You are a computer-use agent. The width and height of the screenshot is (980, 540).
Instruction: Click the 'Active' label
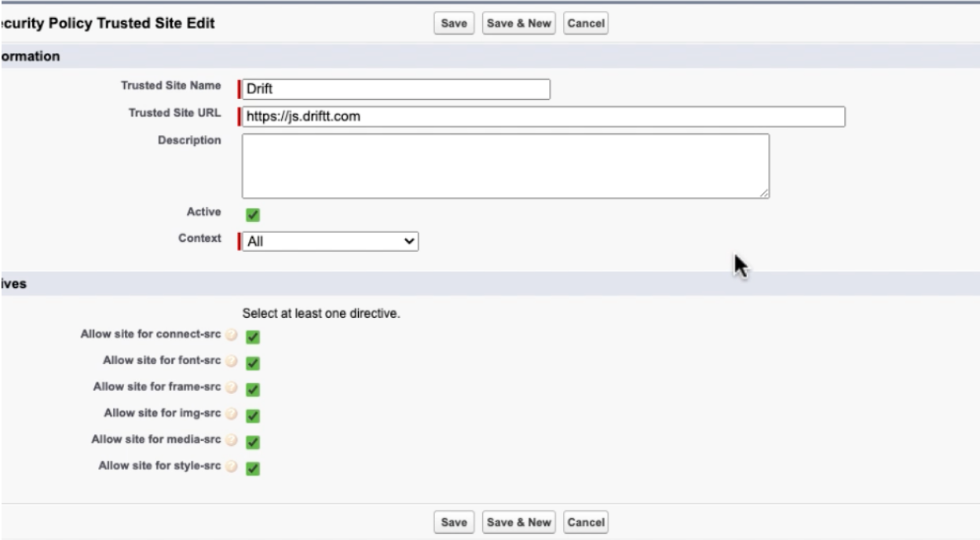206,212
